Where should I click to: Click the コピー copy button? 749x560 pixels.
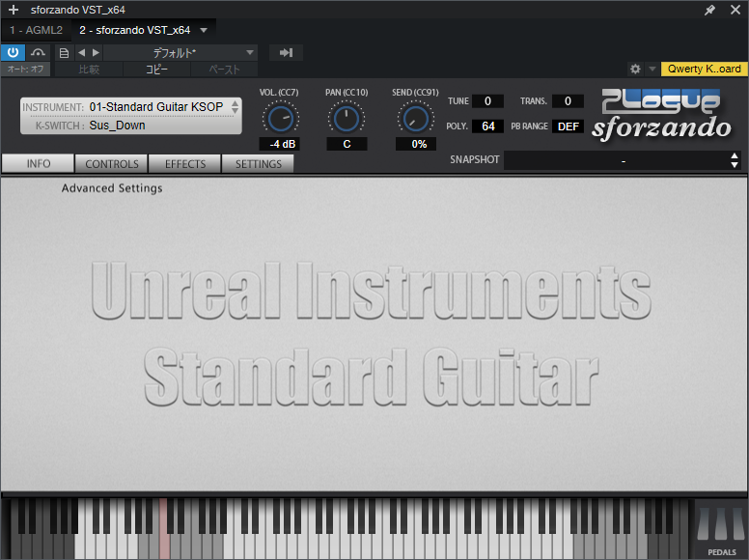pyautogui.click(x=156, y=70)
